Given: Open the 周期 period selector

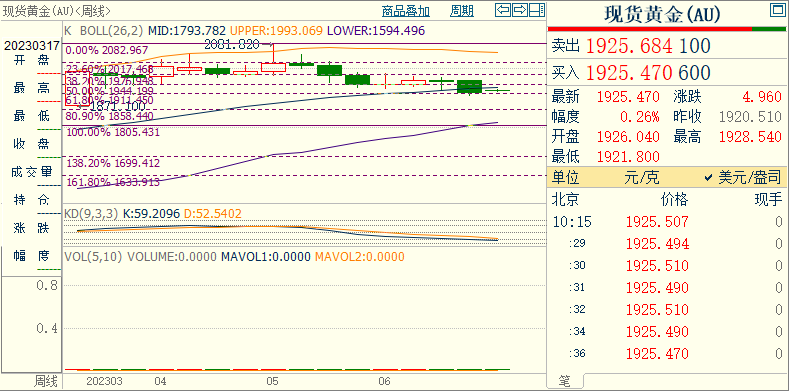Looking at the screenshot, I should (x=462, y=11).
